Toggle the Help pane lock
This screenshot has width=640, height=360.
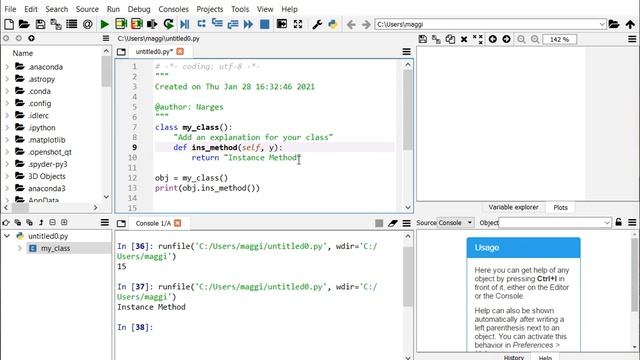(x=619, y=222)
